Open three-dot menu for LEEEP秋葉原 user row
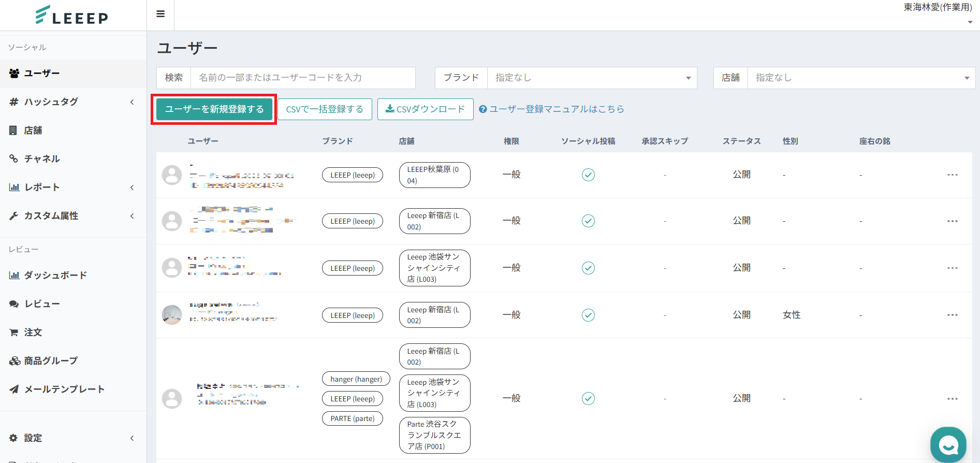Image resolution: width=980 pixels, height=463 pixels. 952,175
